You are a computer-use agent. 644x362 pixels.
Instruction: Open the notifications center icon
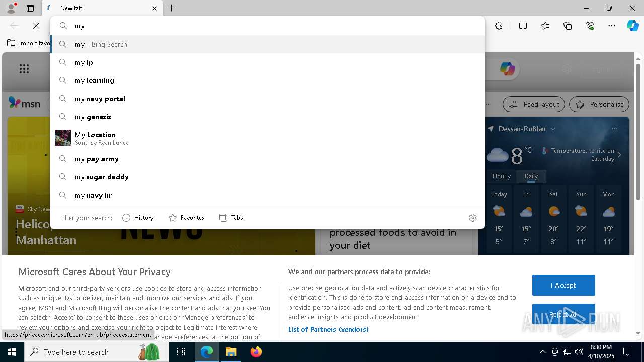pyautogui.click(x=627, y=352)
